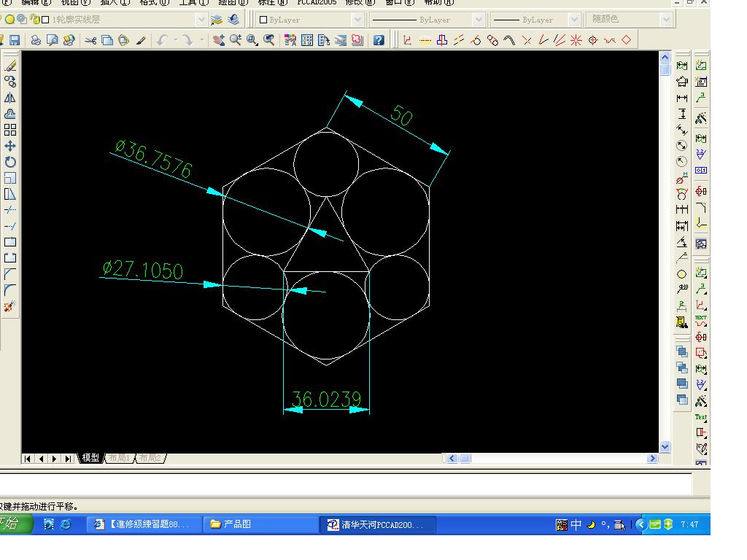Select the Erase tool in left toolbar
Screen dimensions: 747x560
(x=10, y=66)
